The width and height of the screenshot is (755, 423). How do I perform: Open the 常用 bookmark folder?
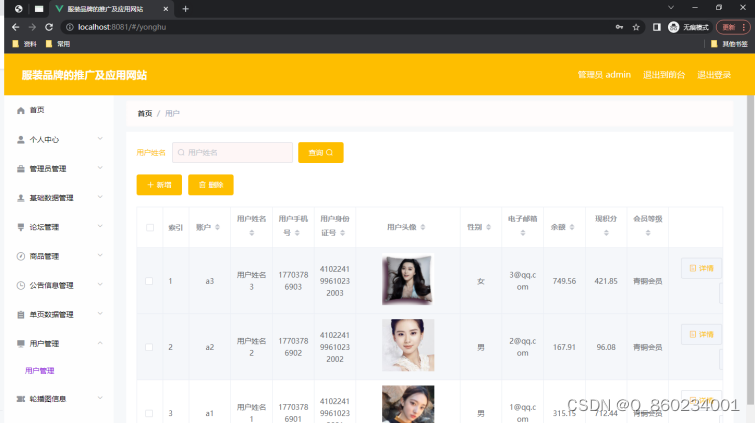click(58, 44)
